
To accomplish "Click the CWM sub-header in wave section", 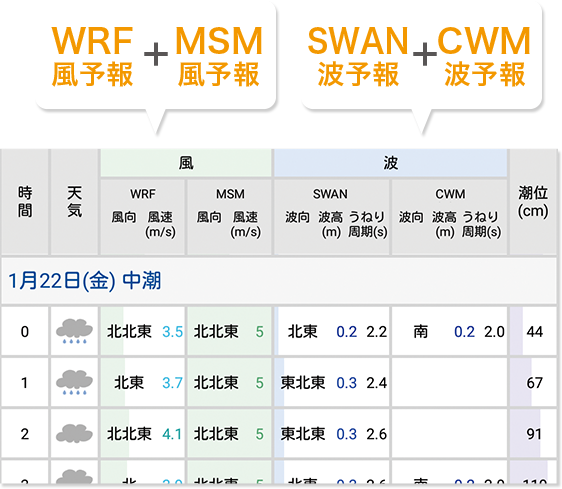I will 450,194.
